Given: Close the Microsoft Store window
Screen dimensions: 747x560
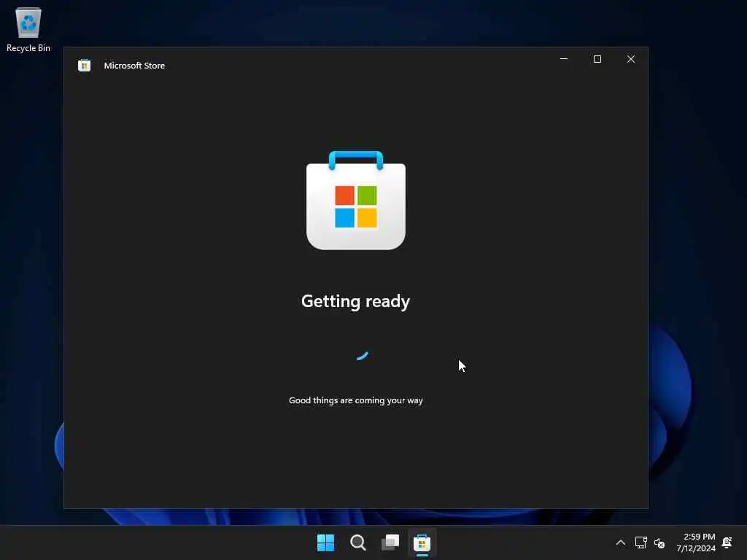Looking at the screenshot, I should pos(631,59).
